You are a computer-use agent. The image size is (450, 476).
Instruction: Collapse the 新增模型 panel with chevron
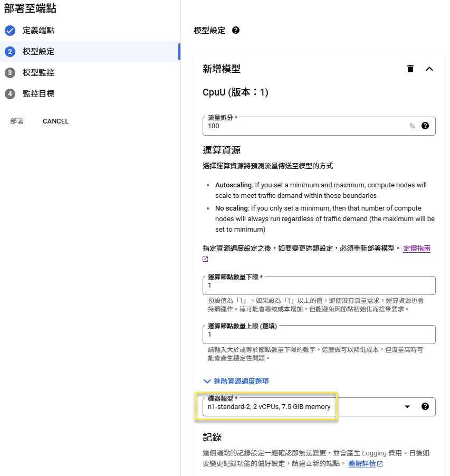[x=429, y=69]
